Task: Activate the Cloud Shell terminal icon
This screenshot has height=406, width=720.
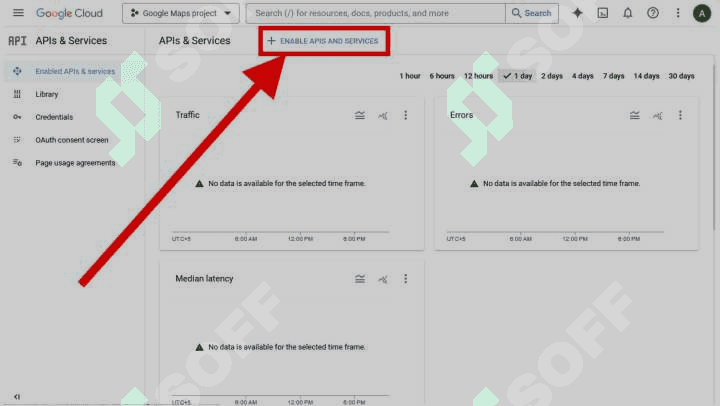Action: click(602, 13)
